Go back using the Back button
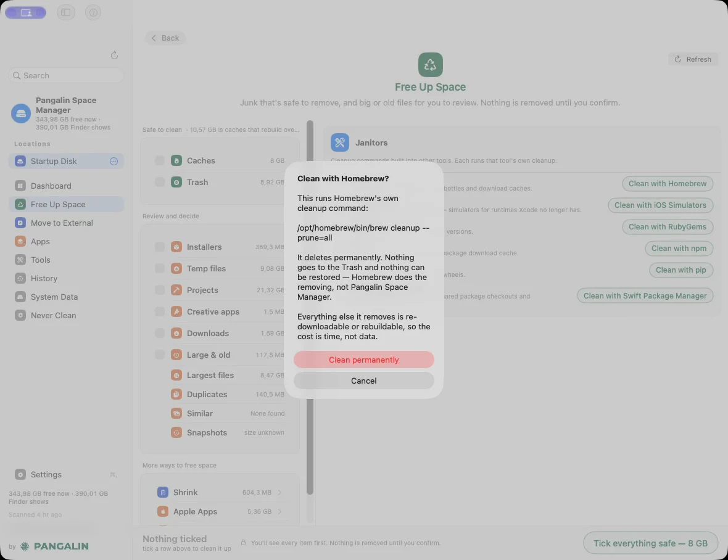The image size is (728, 560). coord(165,38)
